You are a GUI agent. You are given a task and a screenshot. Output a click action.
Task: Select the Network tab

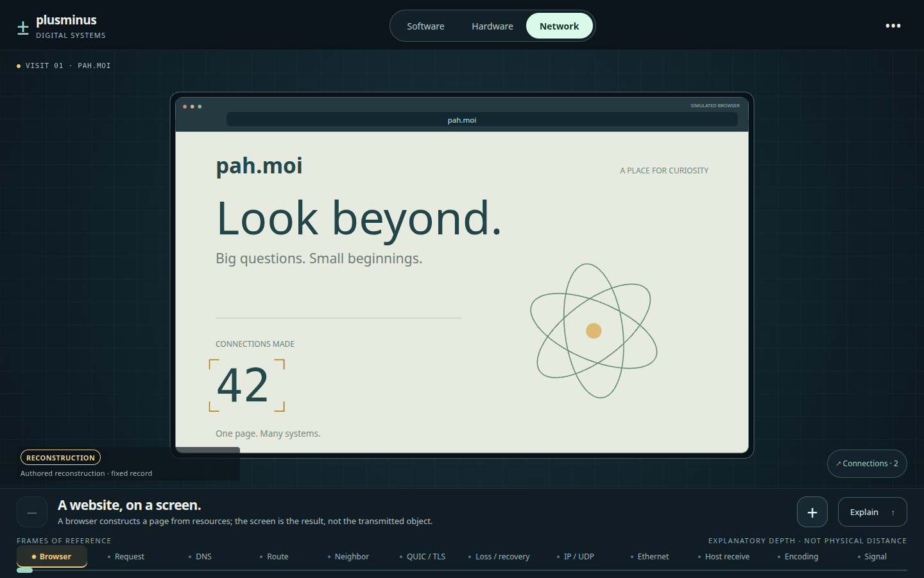pyautogui.click(x=560, y=26)
